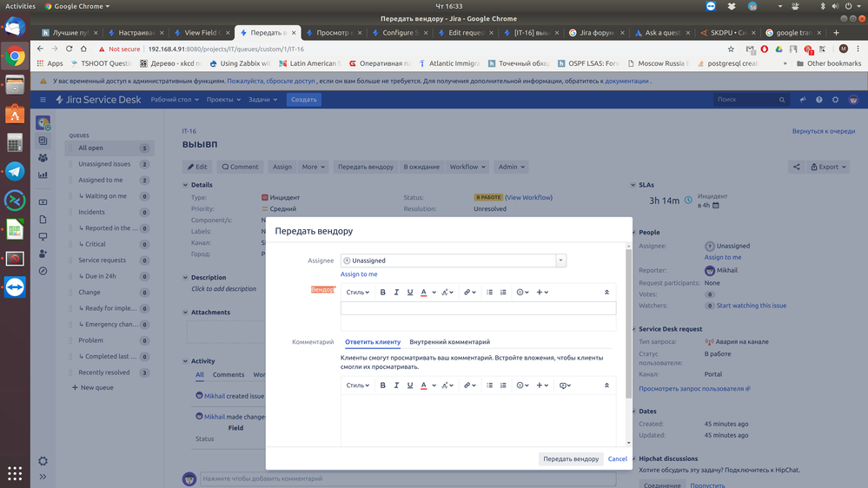Click the share issue icon
The image size is (868, 488).
tap(796, 167)
